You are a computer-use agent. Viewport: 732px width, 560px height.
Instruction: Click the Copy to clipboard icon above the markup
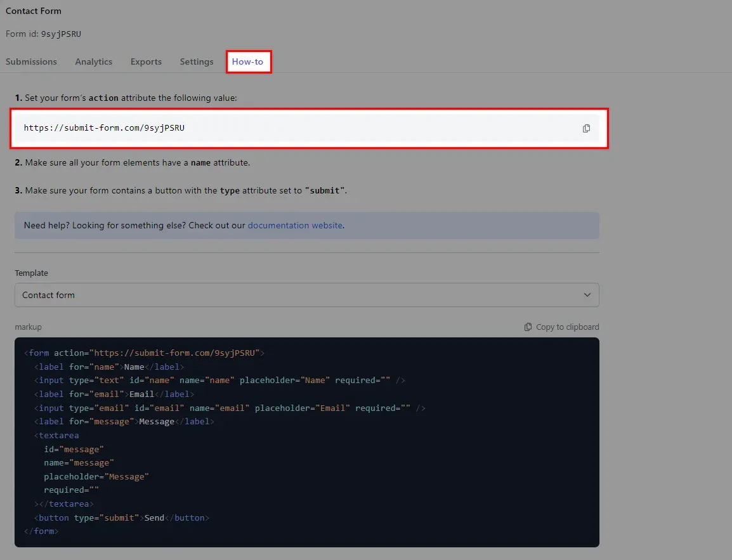coord(528,327)
